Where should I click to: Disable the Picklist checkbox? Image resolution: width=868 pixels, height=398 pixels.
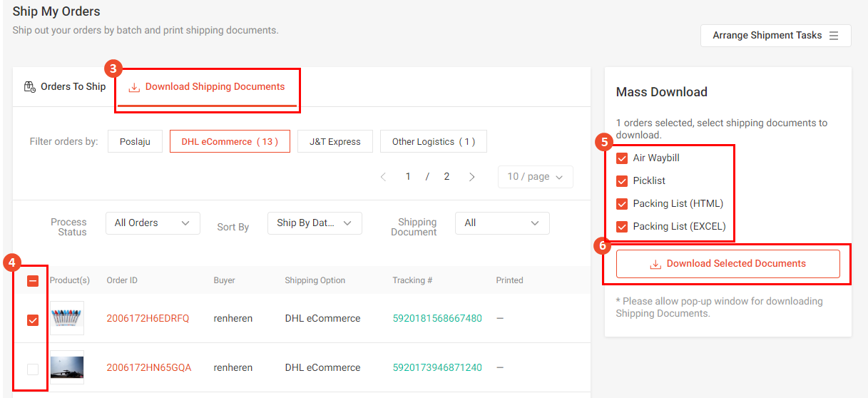click(622, 181)
